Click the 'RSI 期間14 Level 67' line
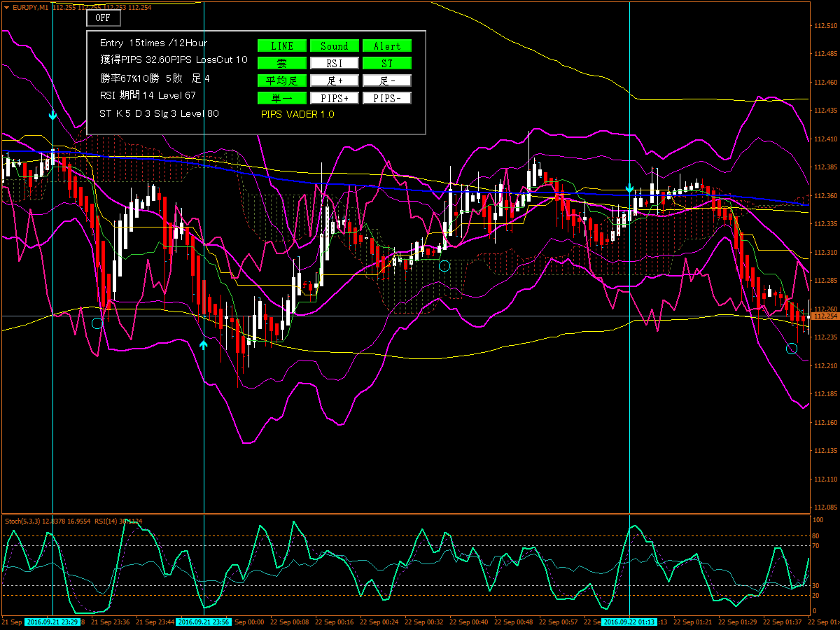Image resolution: width=840 pixels, height=630 pixels. pos(148,95)
